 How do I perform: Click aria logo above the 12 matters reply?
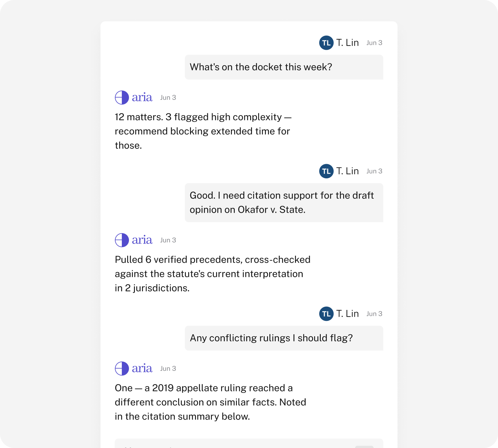point(122,97)
